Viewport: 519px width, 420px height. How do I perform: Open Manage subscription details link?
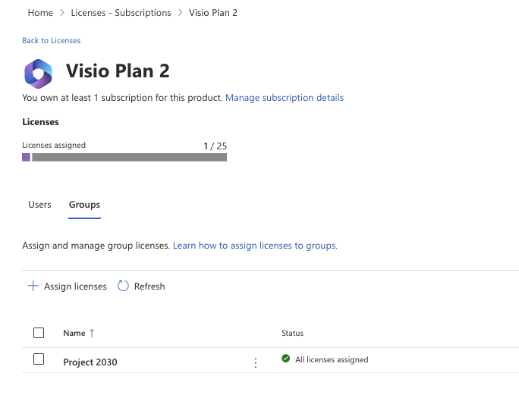tap(285, 98)
